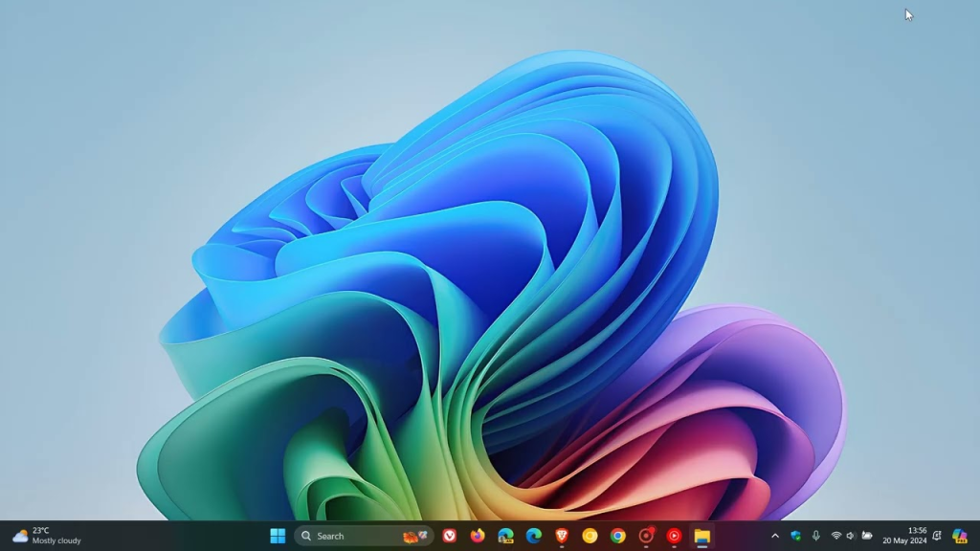Click the microphone tray icon
980x551 pixels.
click(x=815, y=536)
